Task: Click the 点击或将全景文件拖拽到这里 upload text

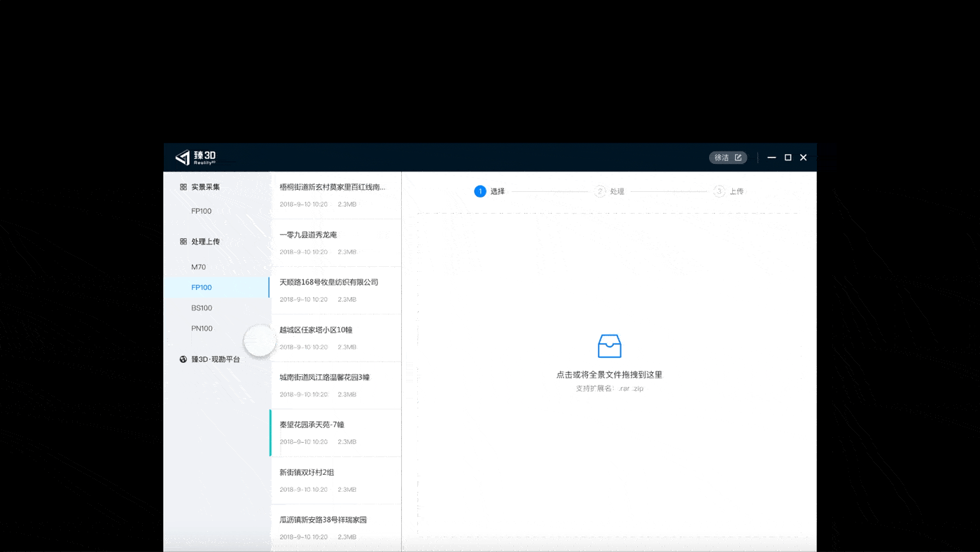Action: [609, 375]
